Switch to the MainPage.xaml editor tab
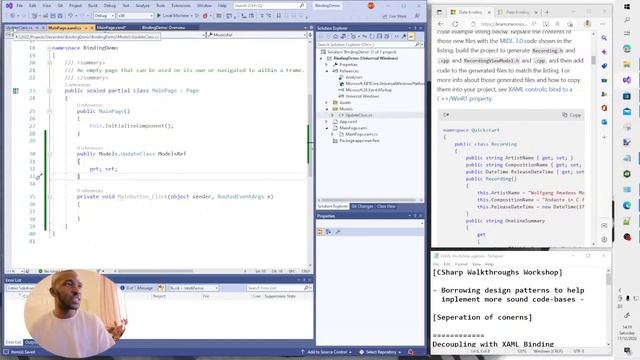 coord(111,27)
